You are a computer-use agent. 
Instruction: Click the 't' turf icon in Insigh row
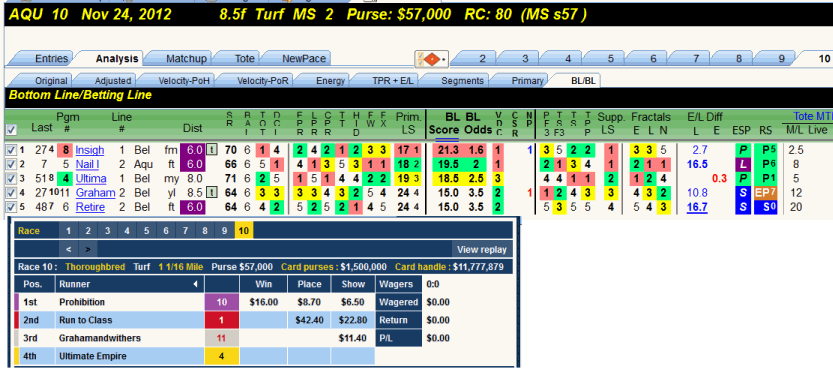pyautogui.click(x=211, y=150)
